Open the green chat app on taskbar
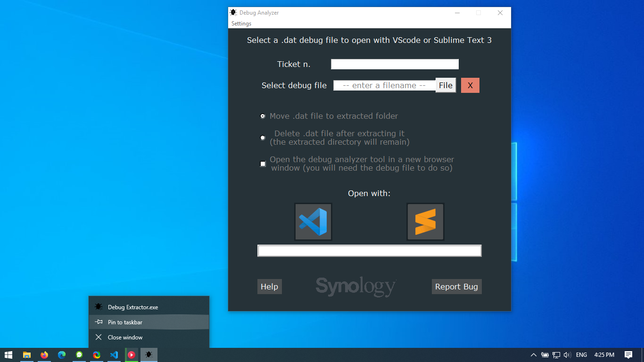 click(x=79, y=355)
